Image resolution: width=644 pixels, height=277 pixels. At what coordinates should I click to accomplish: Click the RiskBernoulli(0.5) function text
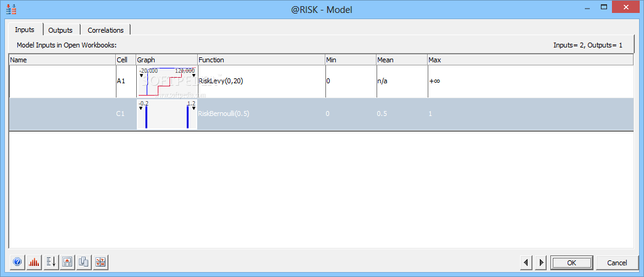click(224, 114)
